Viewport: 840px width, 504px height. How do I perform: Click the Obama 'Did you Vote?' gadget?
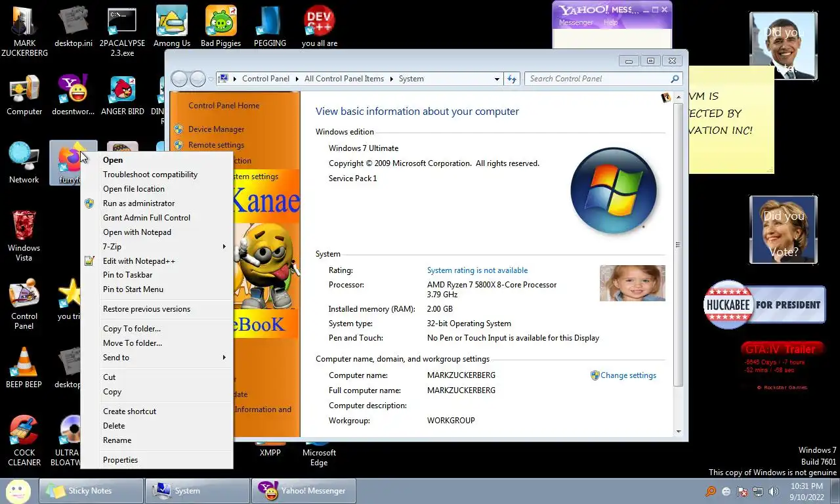tap(784, 46)
